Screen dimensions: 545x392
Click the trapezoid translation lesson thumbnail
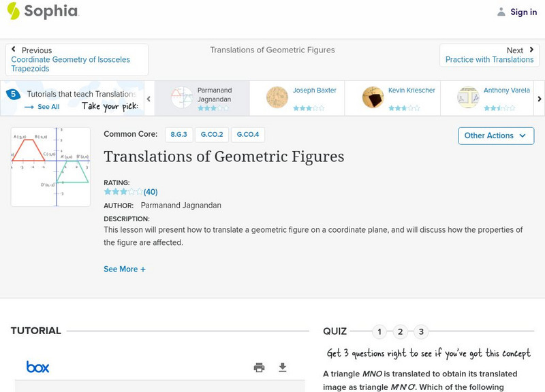(51, 167)
